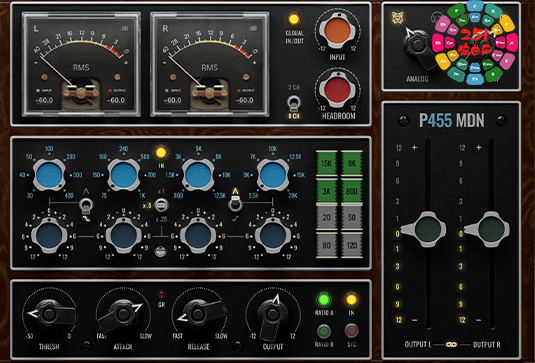Click the low-mid band gain knob
This screenshot has width=535, height=363.
coord(124,236)
